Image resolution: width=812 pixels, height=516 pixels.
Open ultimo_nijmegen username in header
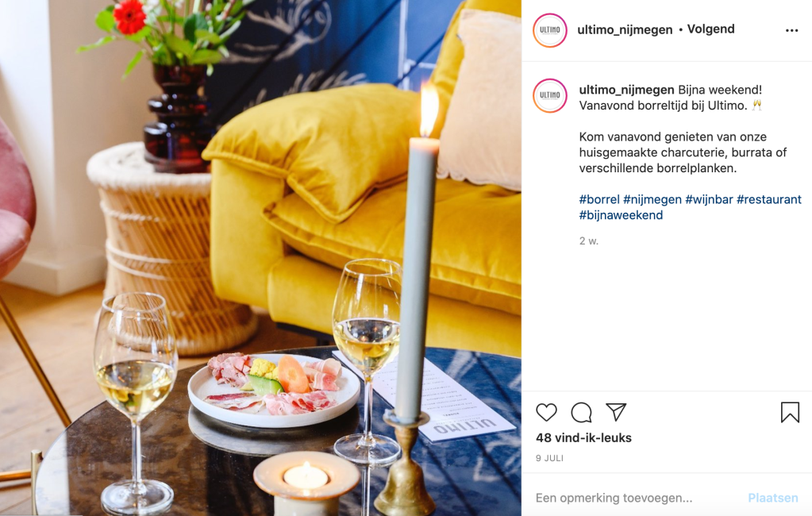(x=625, y=29)
